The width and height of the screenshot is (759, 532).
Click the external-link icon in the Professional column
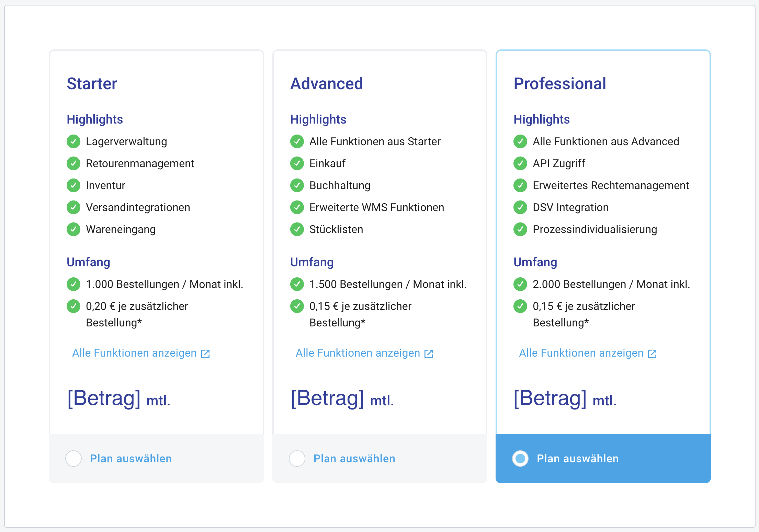(652, 353)
